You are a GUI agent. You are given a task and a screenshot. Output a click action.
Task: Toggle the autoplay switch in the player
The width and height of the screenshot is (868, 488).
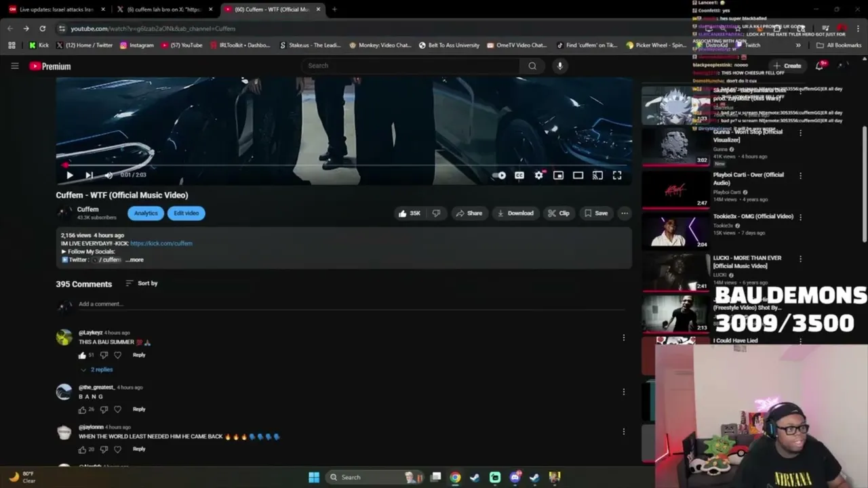coord(500,175)
